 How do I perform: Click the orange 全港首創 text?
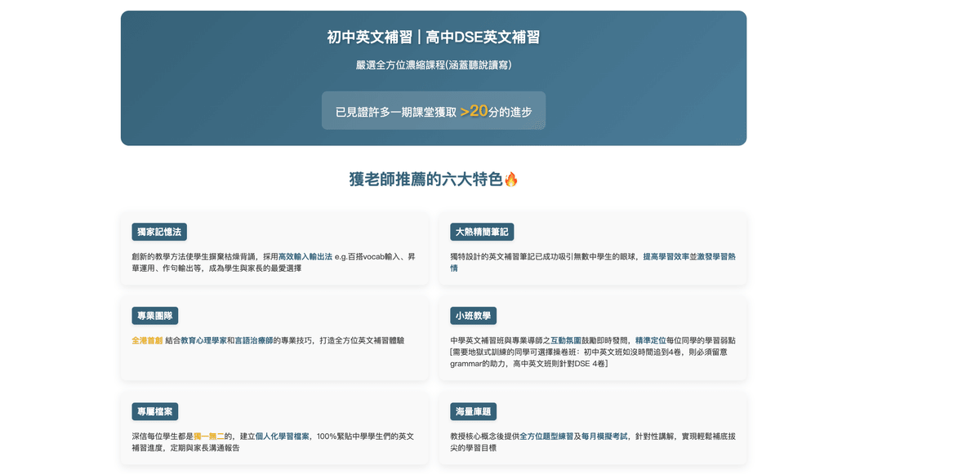coord(147,340)
